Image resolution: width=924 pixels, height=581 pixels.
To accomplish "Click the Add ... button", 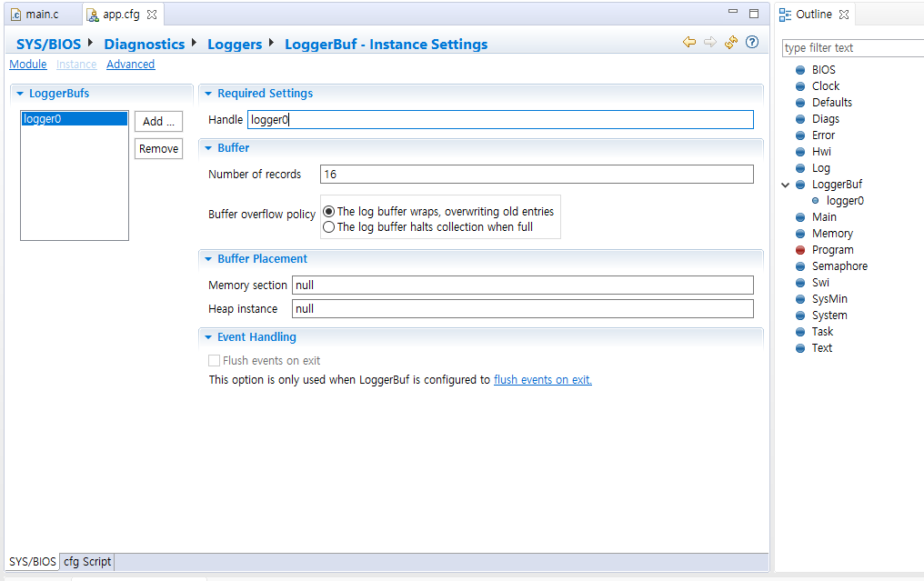I will click(x=158, y=122).
